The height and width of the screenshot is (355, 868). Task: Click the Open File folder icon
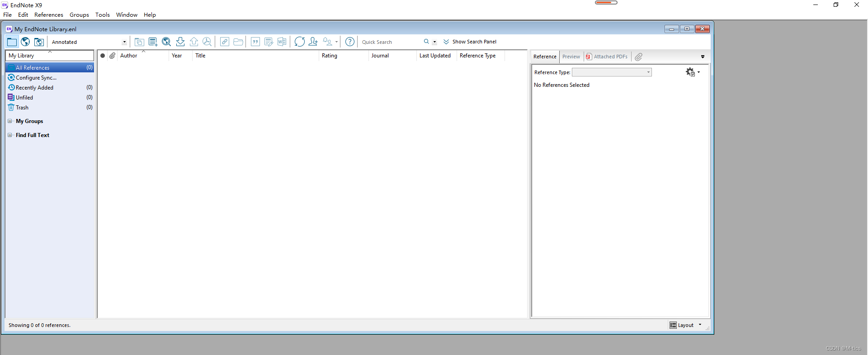(x=238, y=42)
